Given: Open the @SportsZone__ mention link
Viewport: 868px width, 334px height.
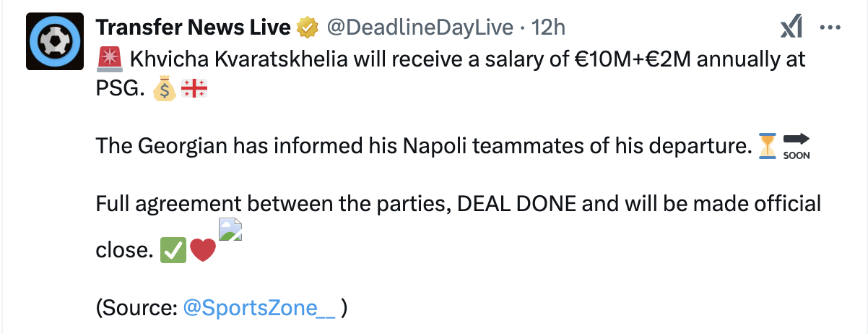Looking at the screenshot, I should tap(259, 307).
